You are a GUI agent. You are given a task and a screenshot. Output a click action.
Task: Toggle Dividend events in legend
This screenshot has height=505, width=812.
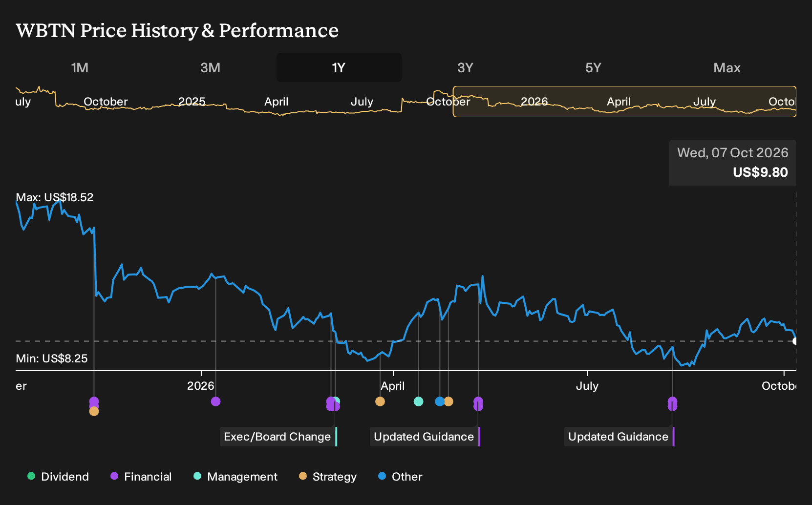[x=58, y=477]
